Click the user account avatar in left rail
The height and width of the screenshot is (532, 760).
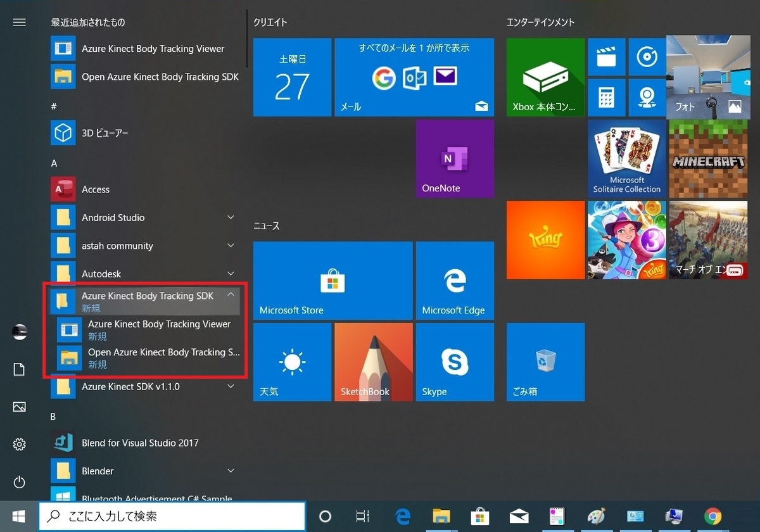tap(19, 332)
